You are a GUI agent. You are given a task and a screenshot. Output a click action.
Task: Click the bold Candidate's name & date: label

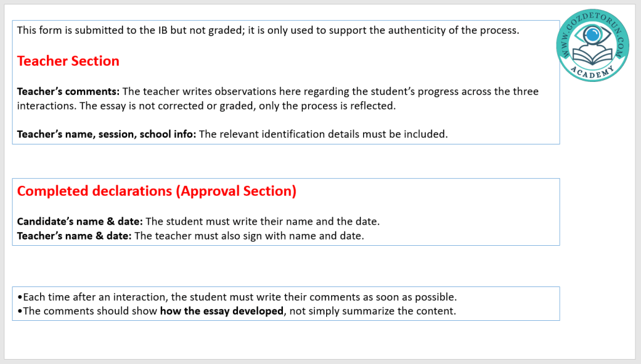click(79, 221)
